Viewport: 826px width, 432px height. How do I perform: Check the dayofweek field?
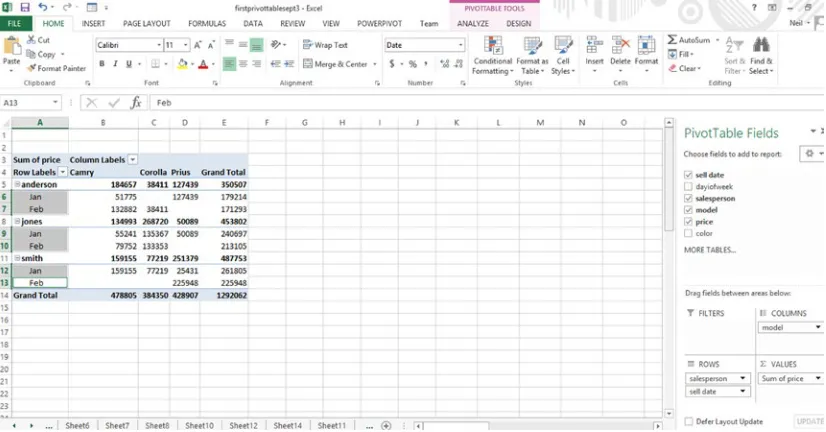pyautogui.click(x=688, y=186)
